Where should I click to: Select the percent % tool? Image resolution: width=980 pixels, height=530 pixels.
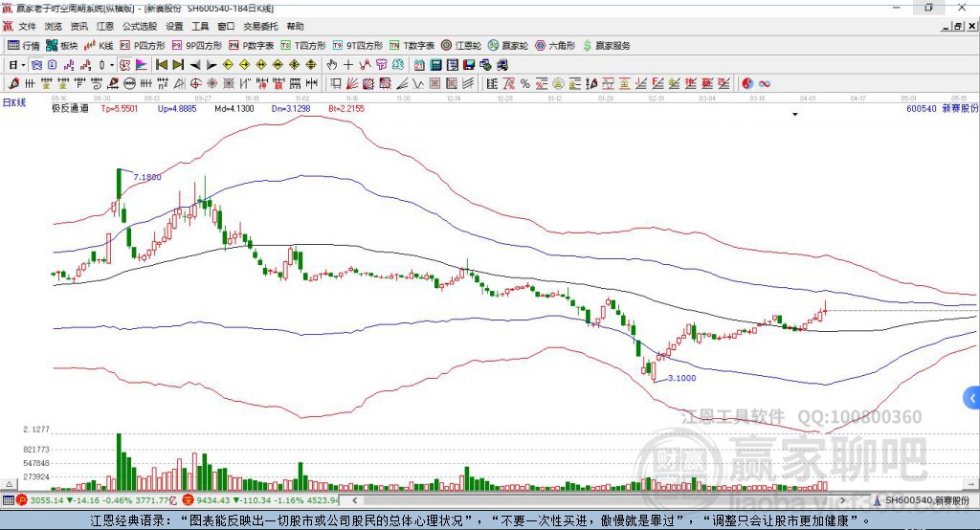pos(525,84)
